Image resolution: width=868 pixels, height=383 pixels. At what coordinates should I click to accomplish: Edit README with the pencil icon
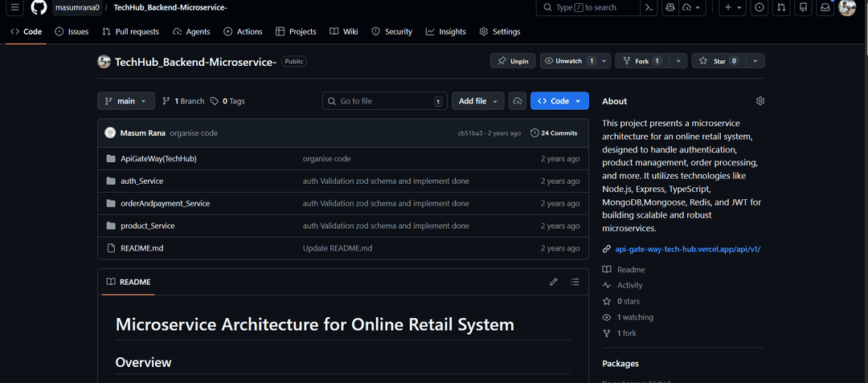point(553,282)
